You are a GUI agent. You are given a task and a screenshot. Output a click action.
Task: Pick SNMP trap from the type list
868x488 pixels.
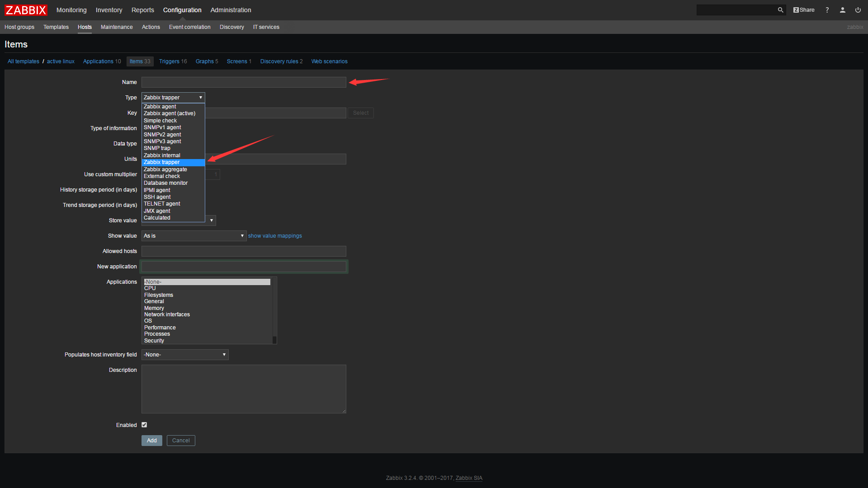(173, 148)
